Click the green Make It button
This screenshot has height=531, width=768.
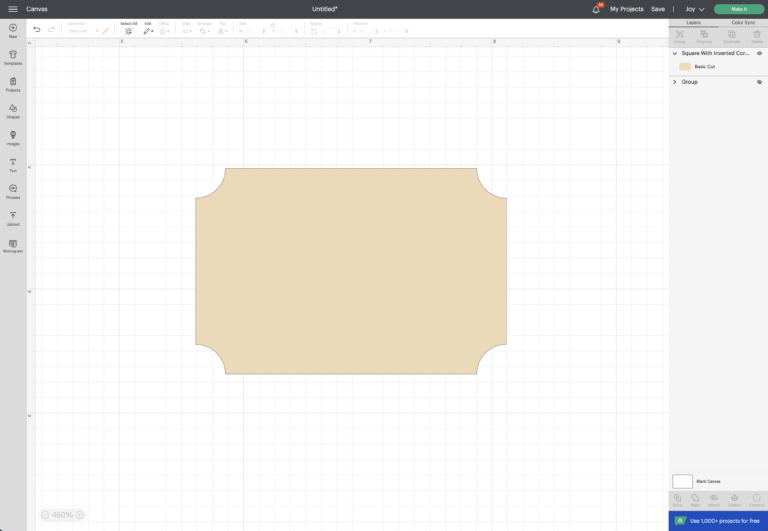(x=738, y=9)
